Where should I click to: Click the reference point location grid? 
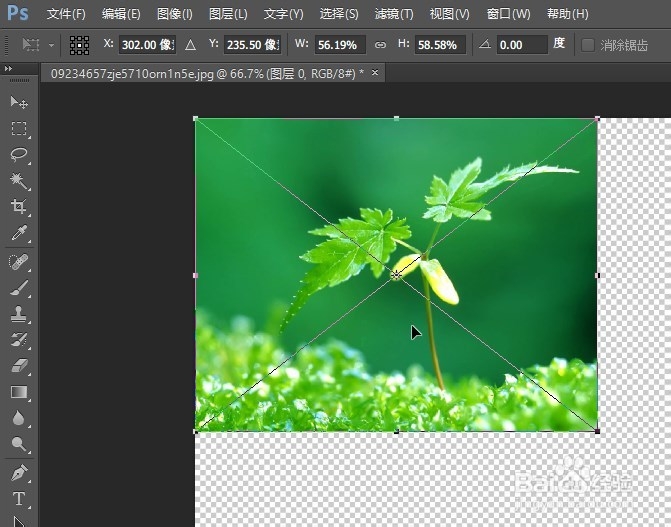click(x=80, y=45)
